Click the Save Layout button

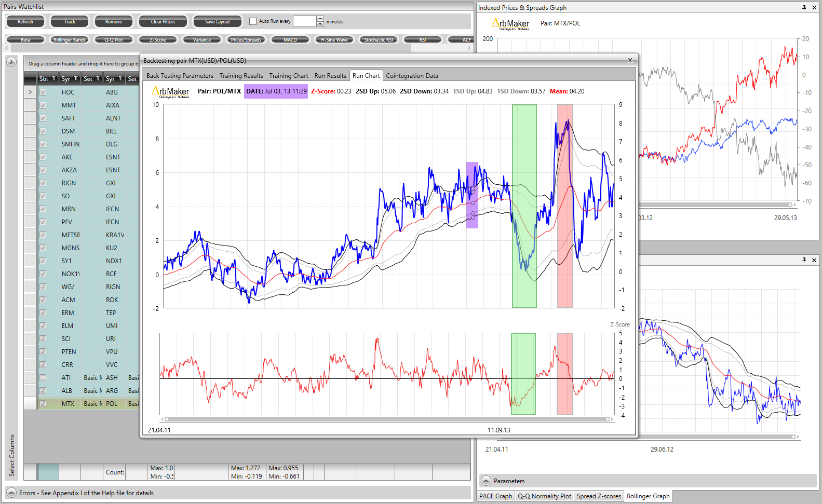(x=218, y=22)
